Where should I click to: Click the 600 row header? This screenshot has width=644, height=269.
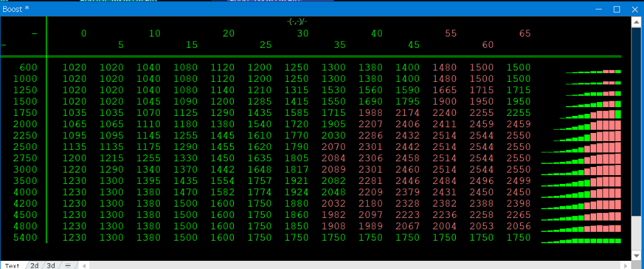[x=28, y=67]
